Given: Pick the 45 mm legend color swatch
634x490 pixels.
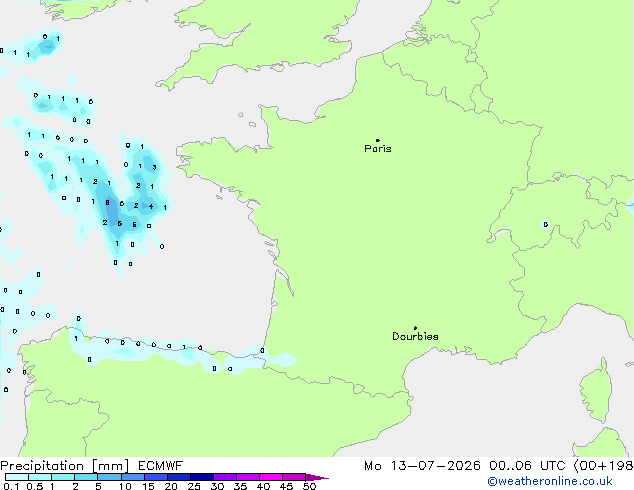Looking at the screenshot, I should click(x=294, y=477).
